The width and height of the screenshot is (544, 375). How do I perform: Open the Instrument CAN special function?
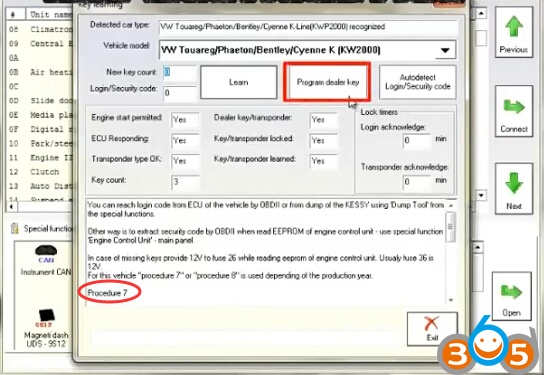45,261
